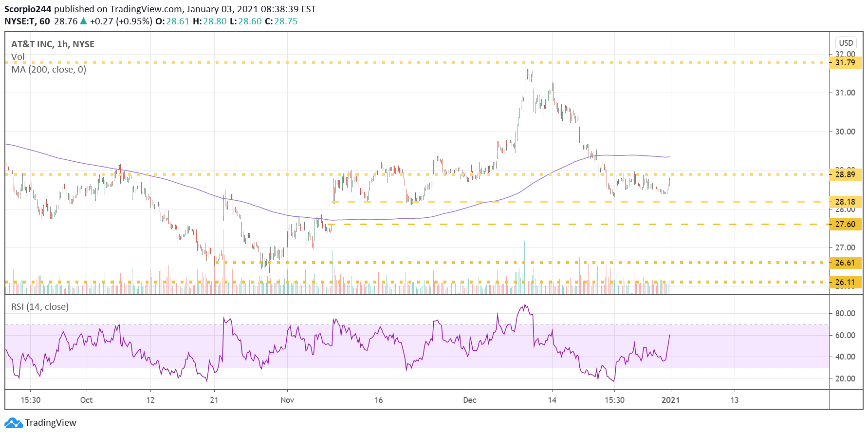Click the 31.00 price axis label
This screenshot has height=436, width=868.
click(845, 93)
